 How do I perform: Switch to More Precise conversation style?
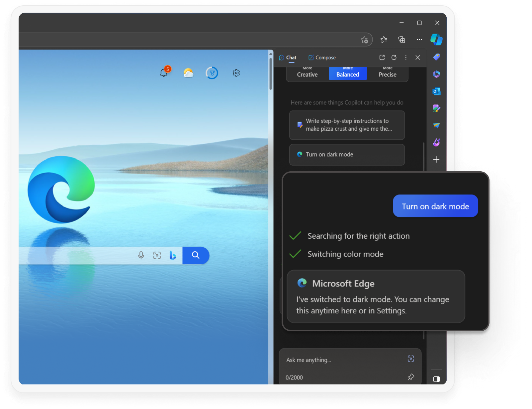387,72
